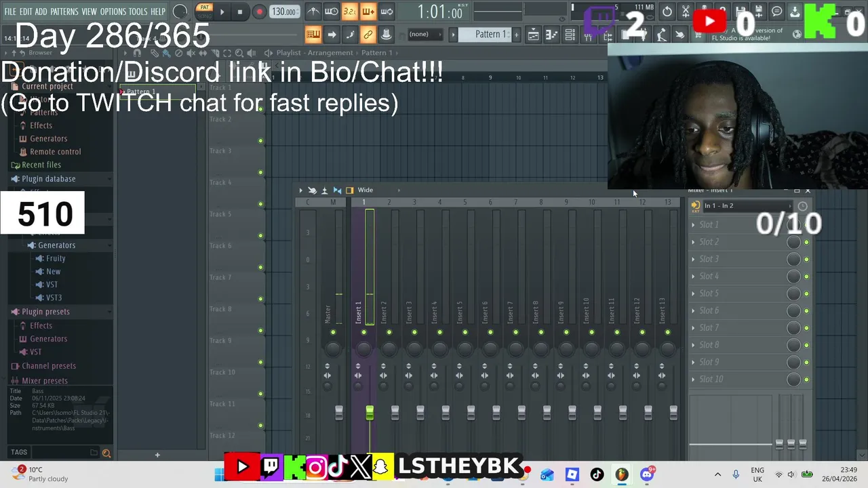Toggle auto scrolling arrow icon
The image size is (868, 488).
[x=331, y=35]
